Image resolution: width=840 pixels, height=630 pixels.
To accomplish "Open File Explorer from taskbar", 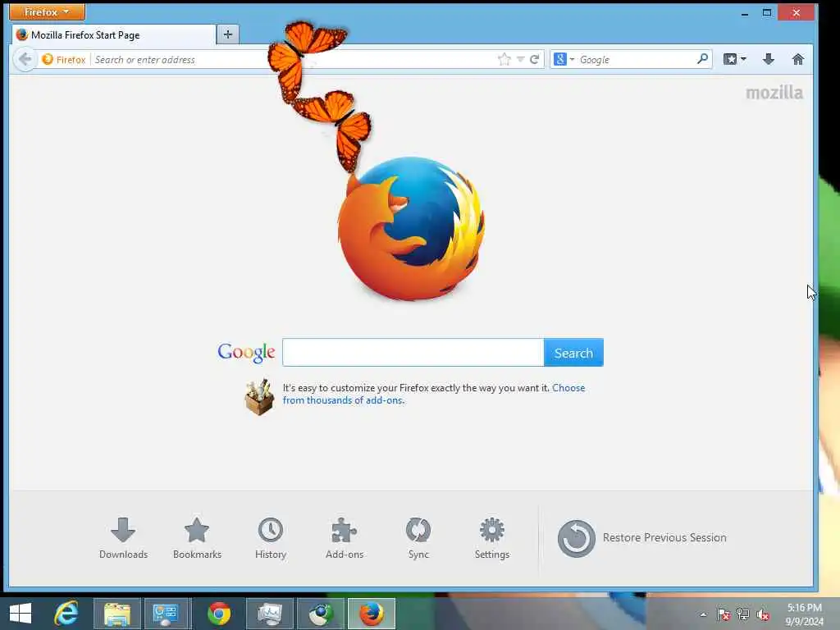I will (x=117, y=614).
